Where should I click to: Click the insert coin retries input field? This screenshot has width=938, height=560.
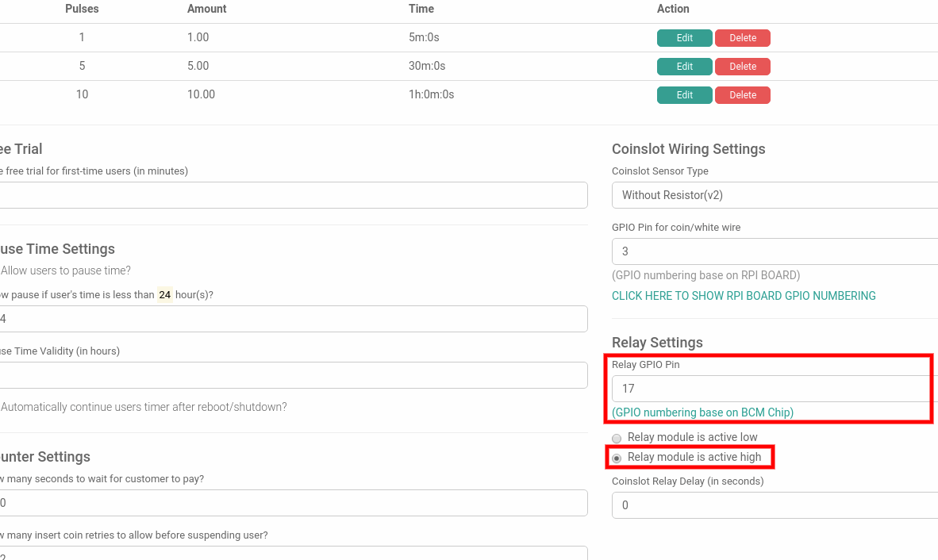coord(294,553)
